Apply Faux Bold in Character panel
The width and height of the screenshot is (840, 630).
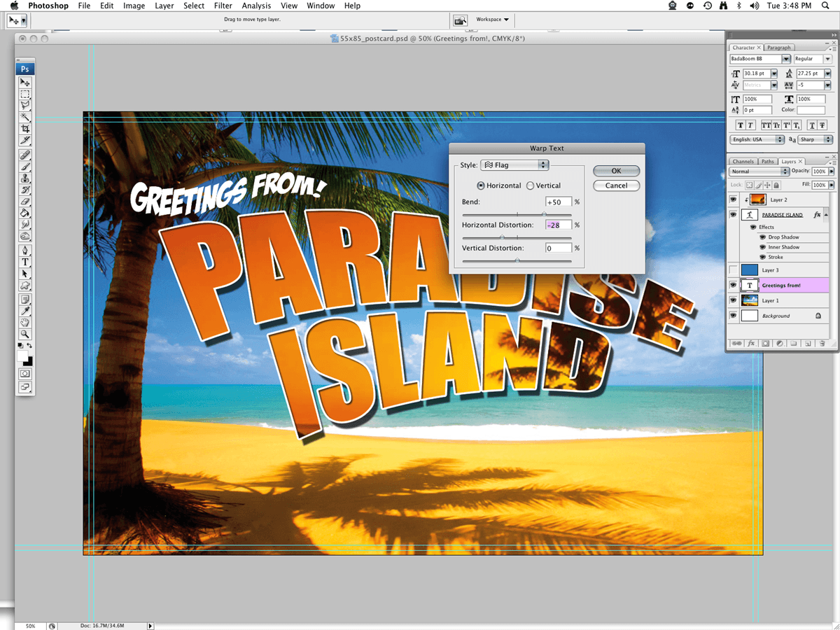point(741,125)
